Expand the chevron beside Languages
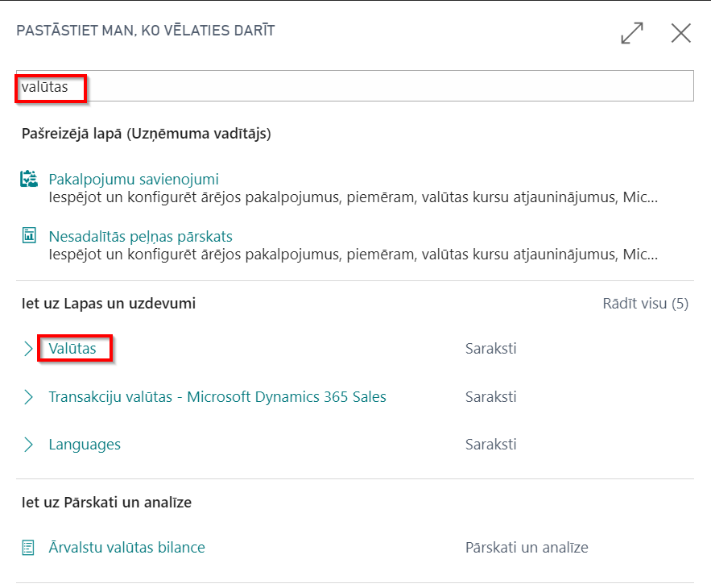The height and width of the screenshot is (588, 711). coord(28,444)
